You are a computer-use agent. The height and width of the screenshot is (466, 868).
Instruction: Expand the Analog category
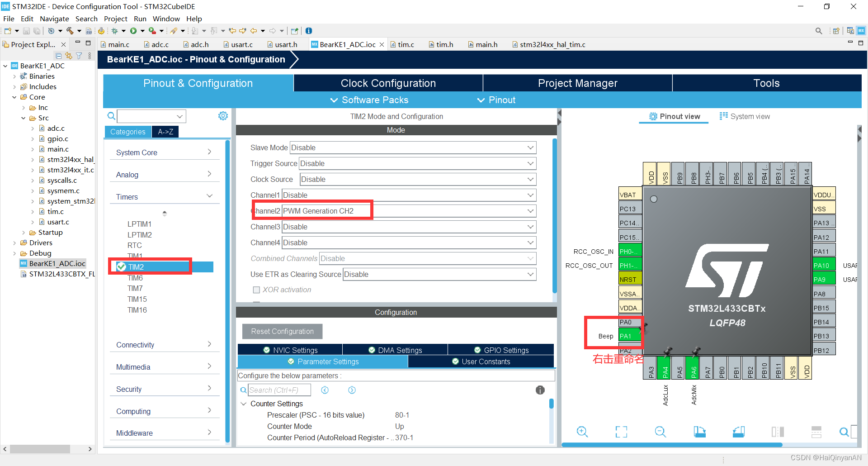[164, 175]
